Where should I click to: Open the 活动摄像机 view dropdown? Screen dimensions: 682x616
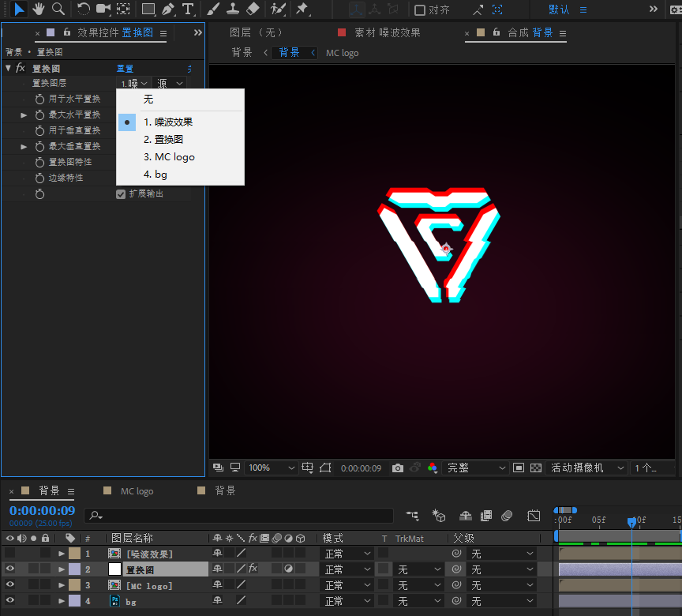tap(586, 467)
